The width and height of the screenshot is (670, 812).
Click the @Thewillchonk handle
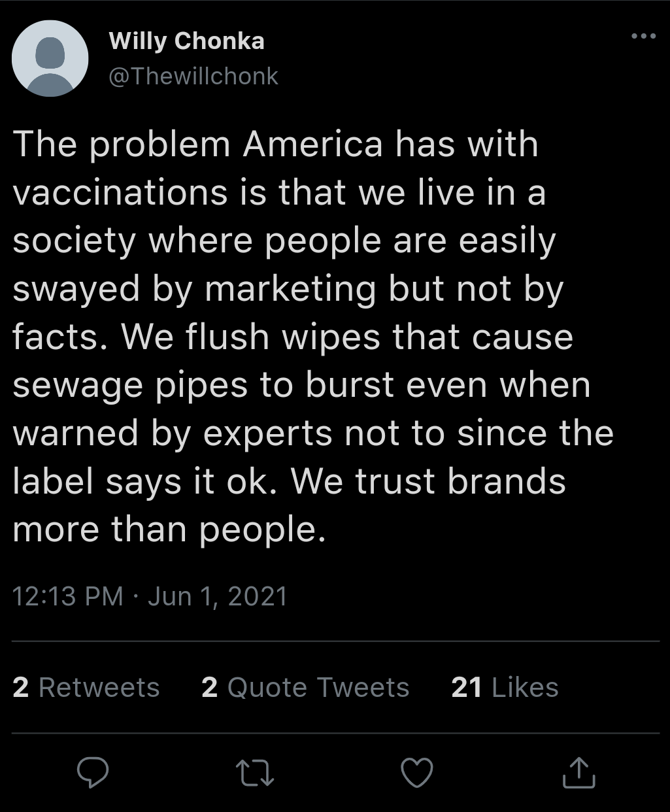pyautogui.click(x=192, y=76)
